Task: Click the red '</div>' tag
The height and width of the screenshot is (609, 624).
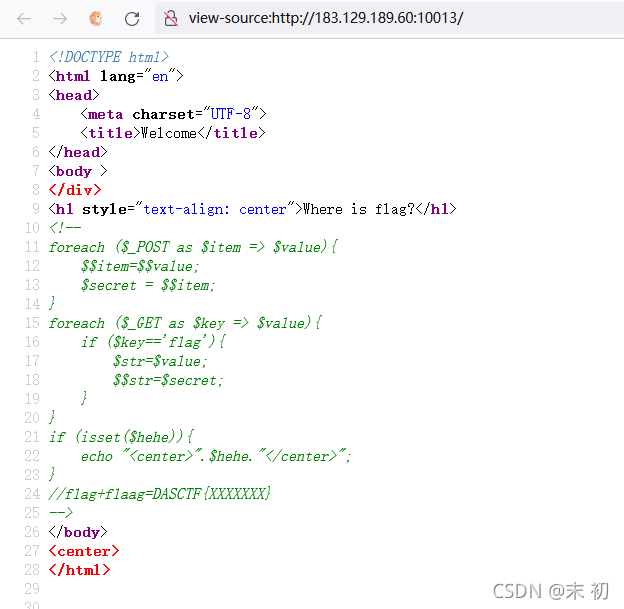Action: click(x=75, y=190)
